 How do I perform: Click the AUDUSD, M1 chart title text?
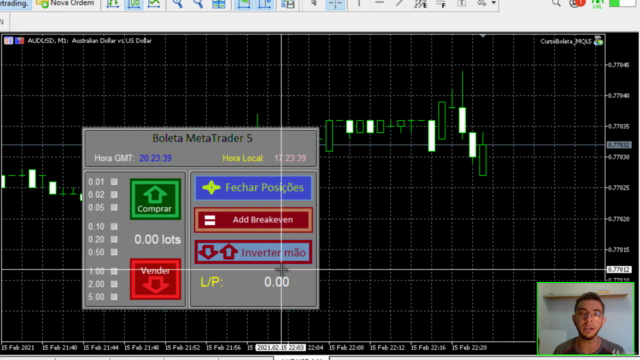coord(89,40)
